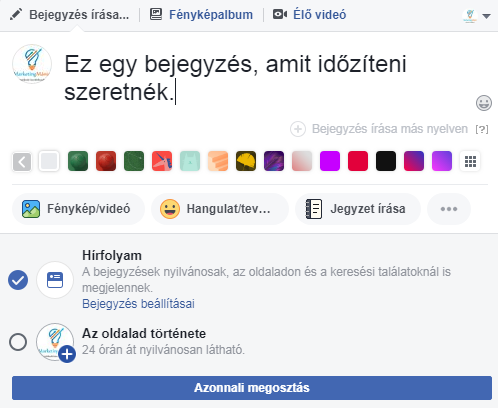
Task: Select the Az oldalad története radio button
Action: (18, 342)
